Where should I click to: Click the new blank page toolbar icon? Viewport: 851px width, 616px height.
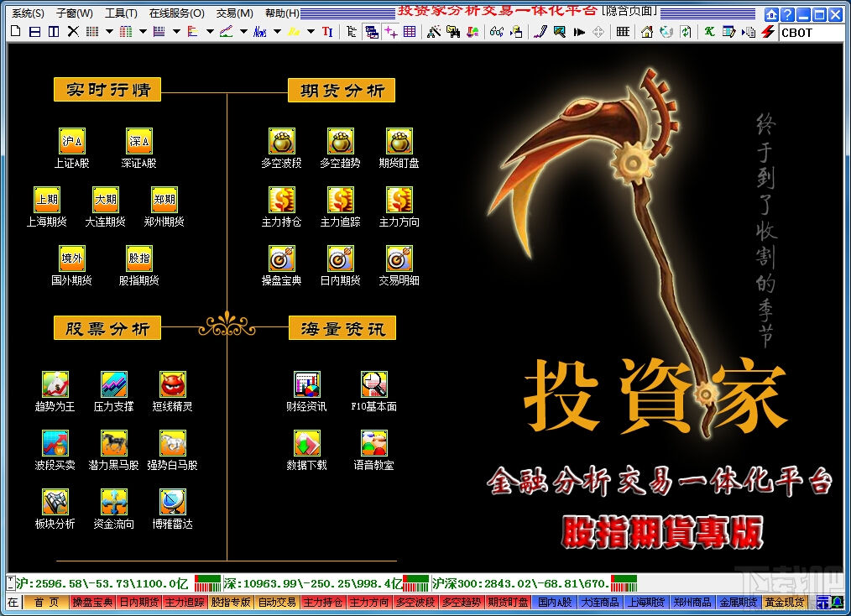[16, 32]
